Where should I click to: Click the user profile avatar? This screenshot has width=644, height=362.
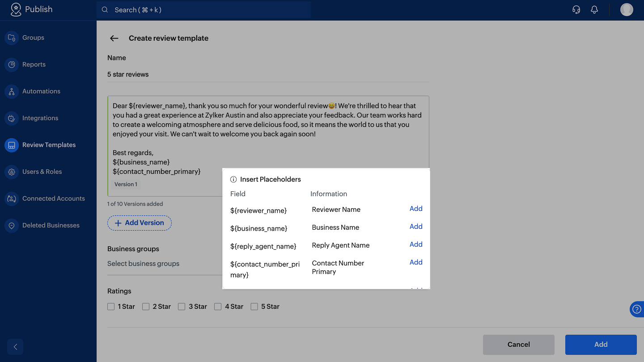(x=627, y=10)
